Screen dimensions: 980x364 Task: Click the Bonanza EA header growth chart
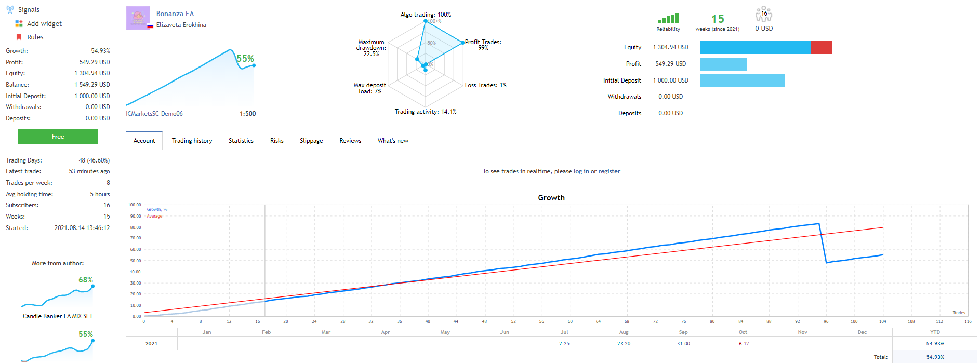click(x=190, y=78)
